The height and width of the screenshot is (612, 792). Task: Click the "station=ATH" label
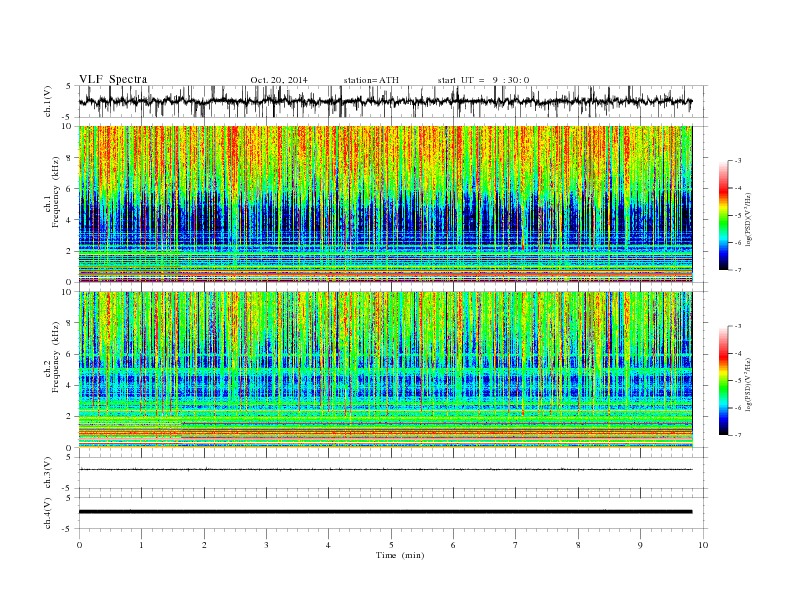click(371, 80)
